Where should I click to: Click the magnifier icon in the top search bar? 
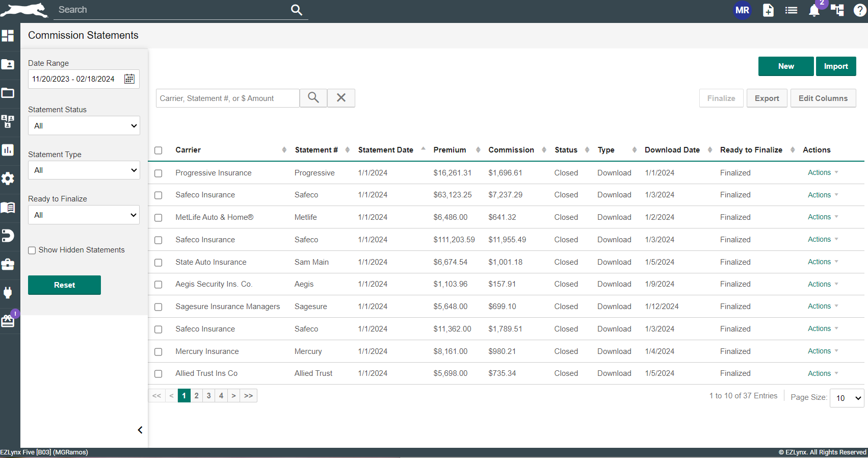pos(297,10)
